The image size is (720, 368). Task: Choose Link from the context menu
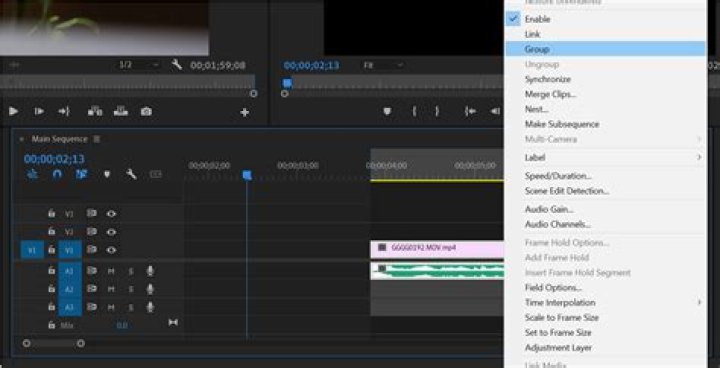pyautogui.click(x=605, y=34)
